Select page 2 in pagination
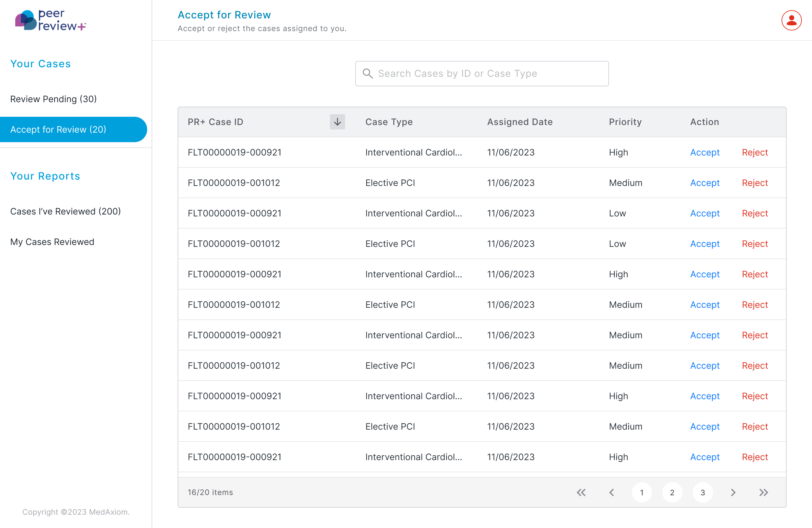Viewport: 812px width, 528px height. pos(672,492)
